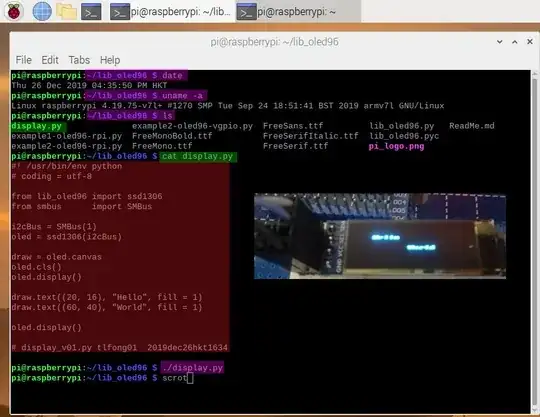Click 'from smbus import SMBus' line
Viewport: 540px width, 417px height.
click(x=82, y=207)
